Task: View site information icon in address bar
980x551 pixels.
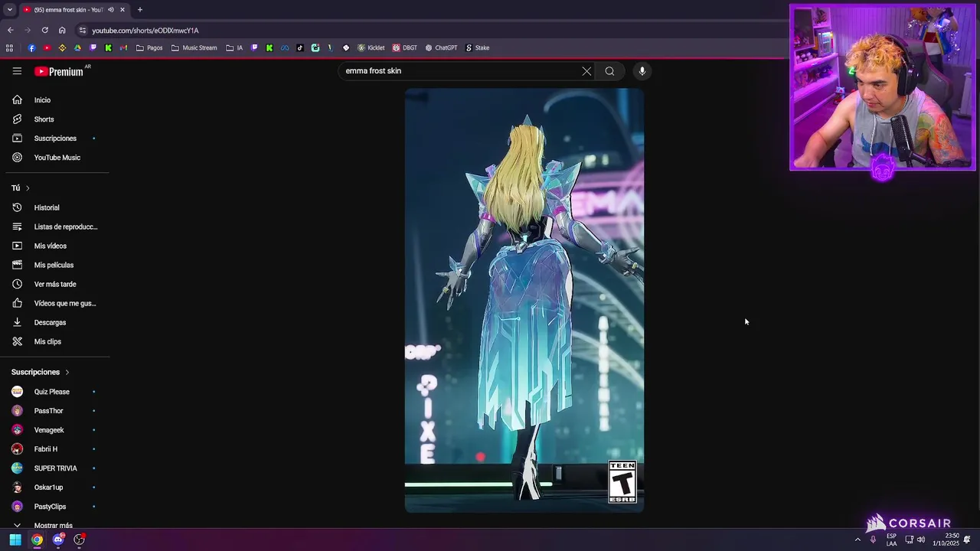Action: (83, 31)
